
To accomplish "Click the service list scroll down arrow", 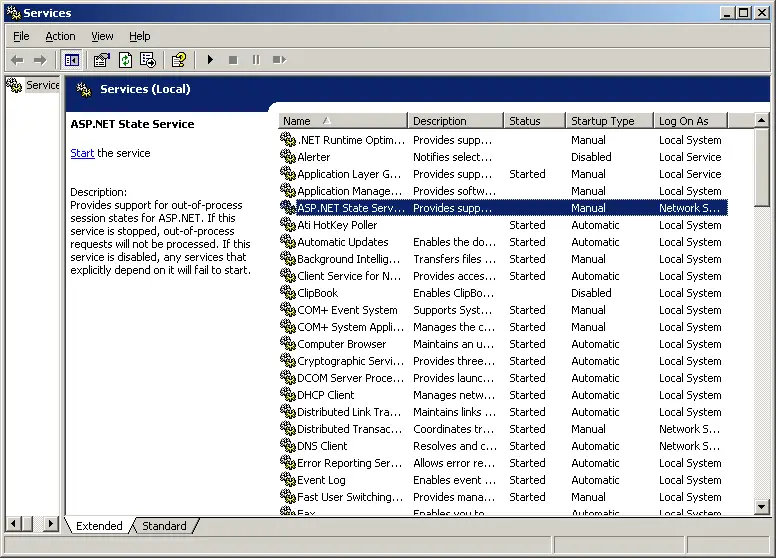I will coord(762,507).
